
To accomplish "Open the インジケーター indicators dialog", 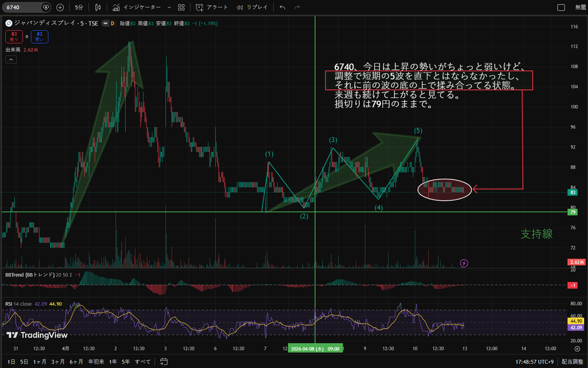I will [x=137, y=7].
